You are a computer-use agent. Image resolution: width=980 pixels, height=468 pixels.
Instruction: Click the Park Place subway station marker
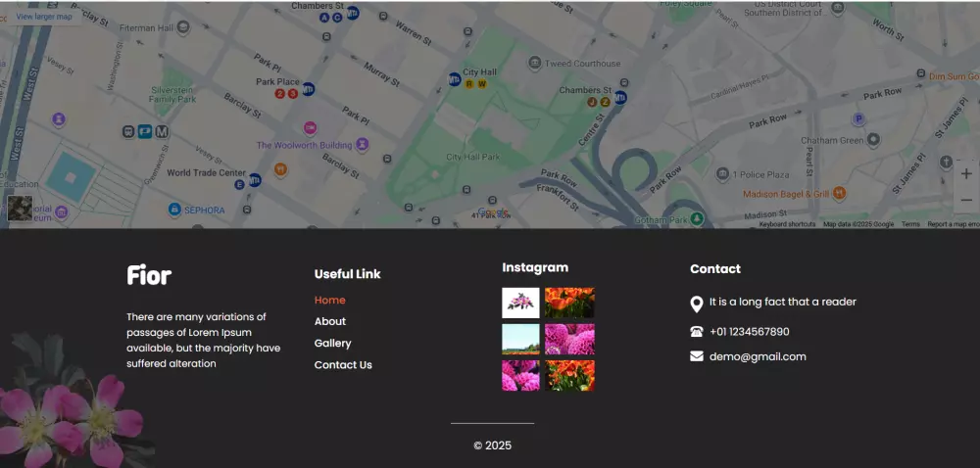[x=308, y=89]
